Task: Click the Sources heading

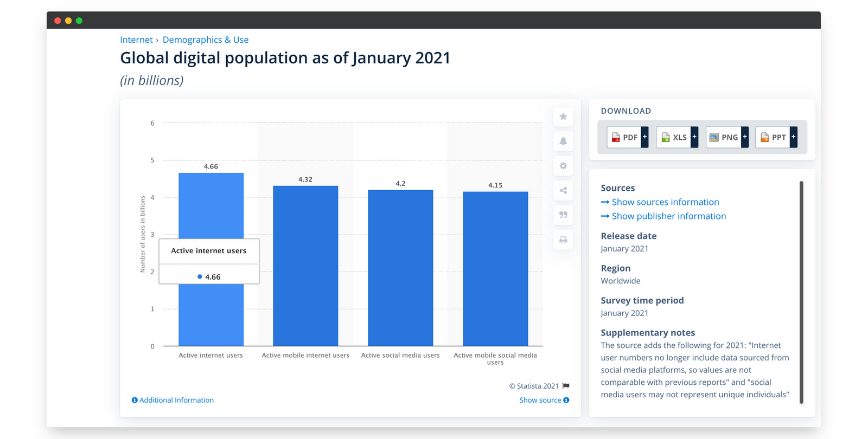Action: coord(618,188)
